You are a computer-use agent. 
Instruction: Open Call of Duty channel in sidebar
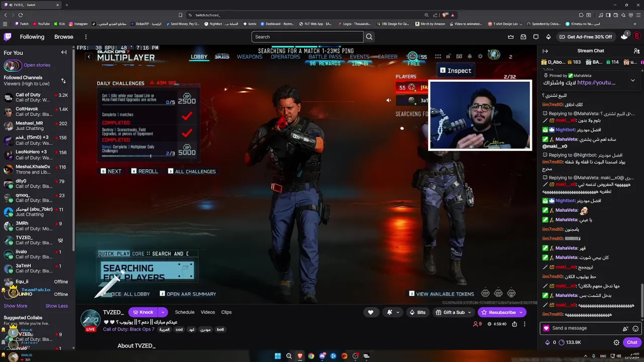pyautogui.click(x=37, y=98)
